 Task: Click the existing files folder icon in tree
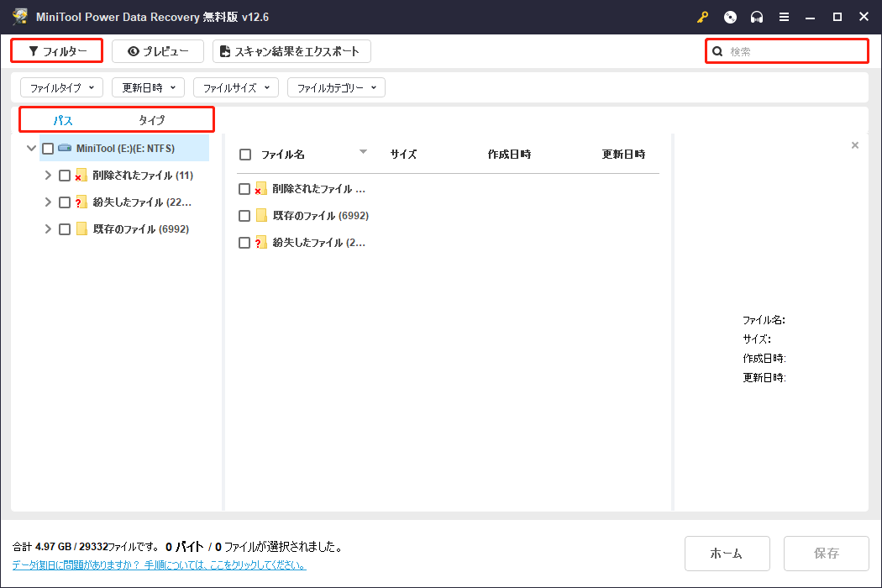(x=81, y=228)
